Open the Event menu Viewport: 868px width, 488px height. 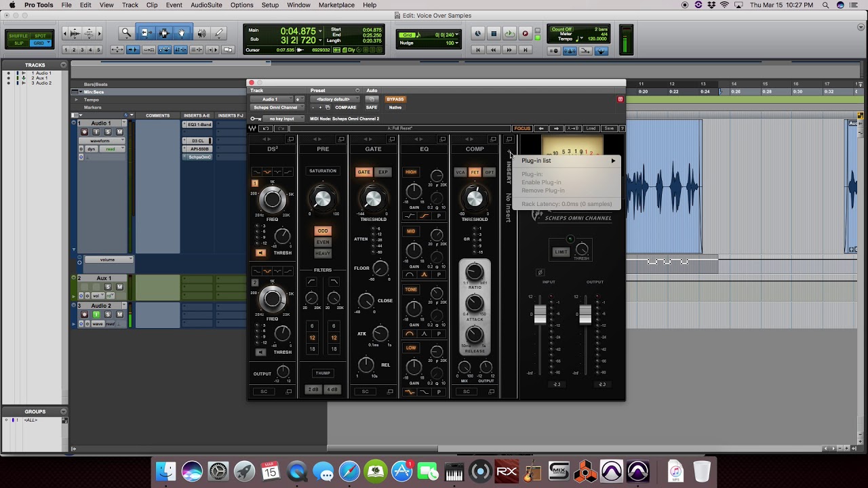tap(174, 5)
